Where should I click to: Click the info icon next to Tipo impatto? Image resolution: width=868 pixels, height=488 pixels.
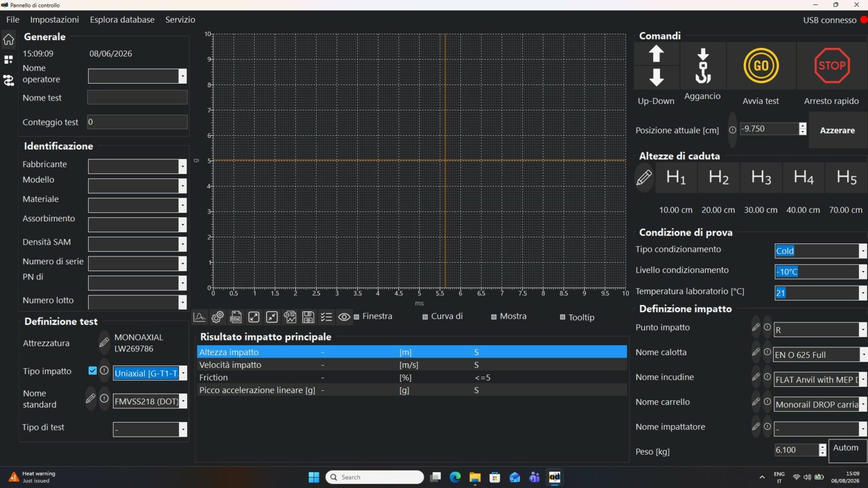pyautogui.click(x=104, y=371)
